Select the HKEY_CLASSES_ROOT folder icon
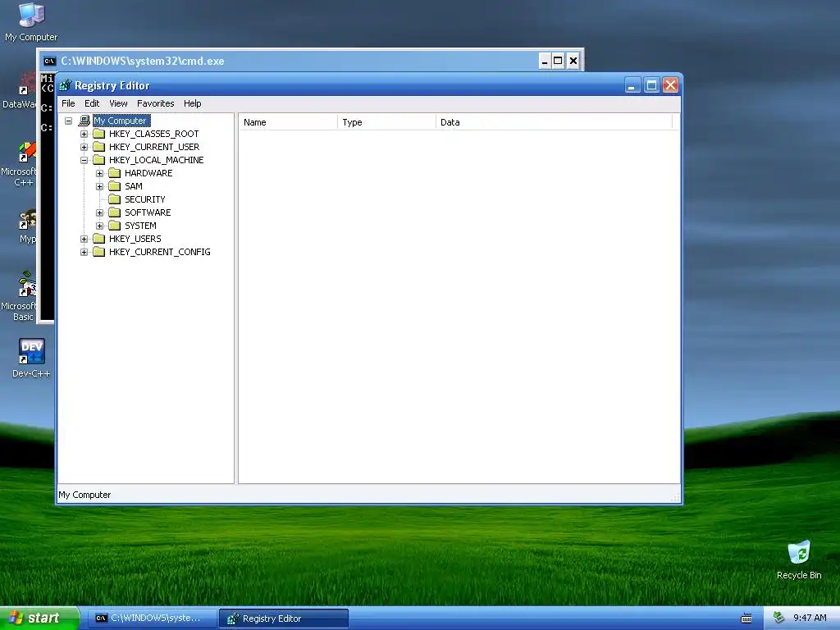840x630 pixels. coord(98,134)
